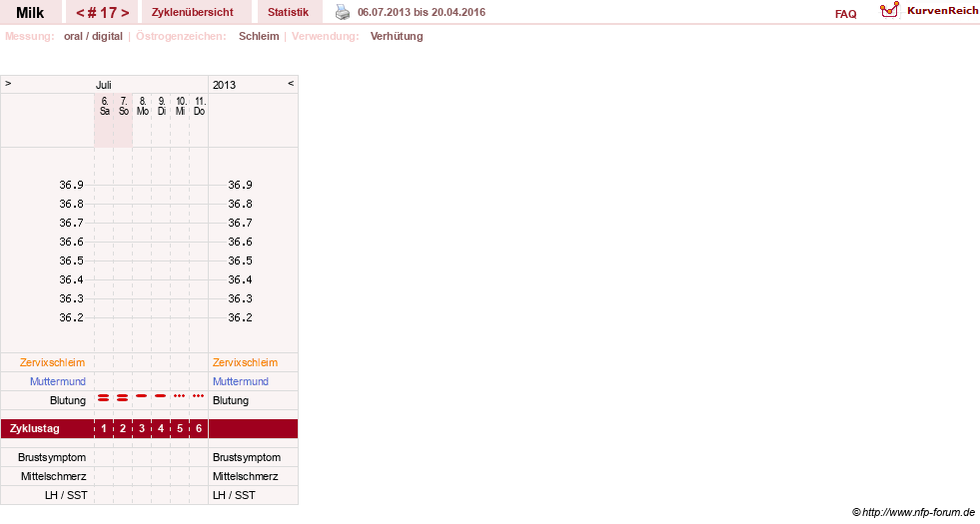Click Zyklustag cell 2
980x524 pixels.
(123, 428)
